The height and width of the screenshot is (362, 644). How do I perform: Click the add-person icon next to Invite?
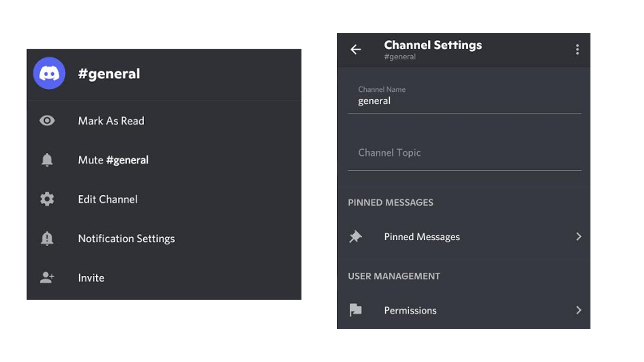pos(47,278)
